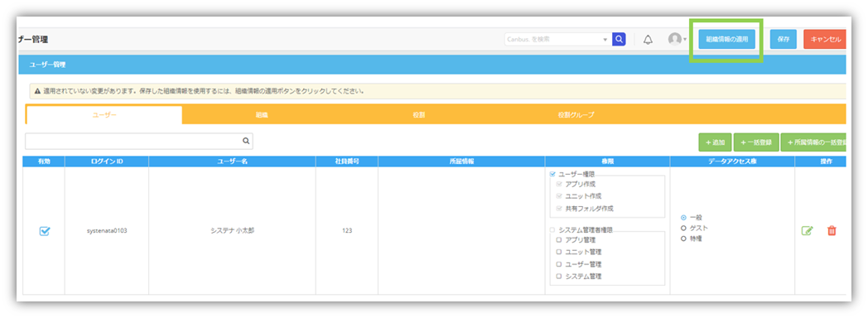
Task: Click the 所属情報 column header
Action: click(461, 161)
